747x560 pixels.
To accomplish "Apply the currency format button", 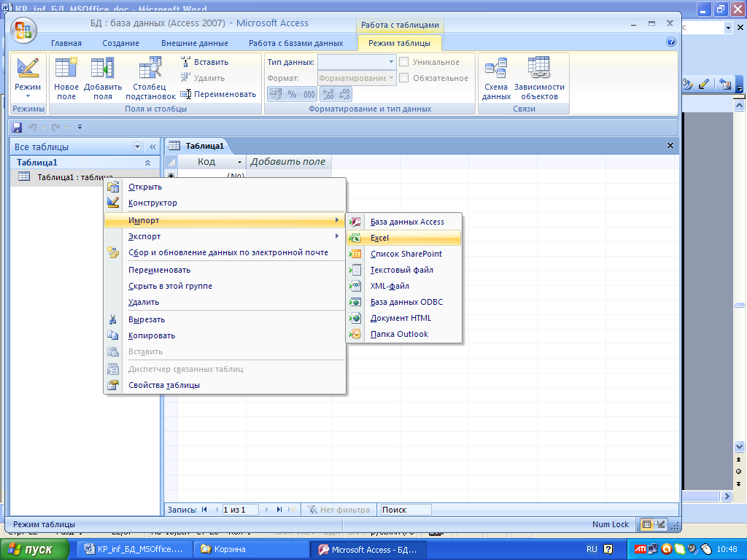I will [275, 94].
